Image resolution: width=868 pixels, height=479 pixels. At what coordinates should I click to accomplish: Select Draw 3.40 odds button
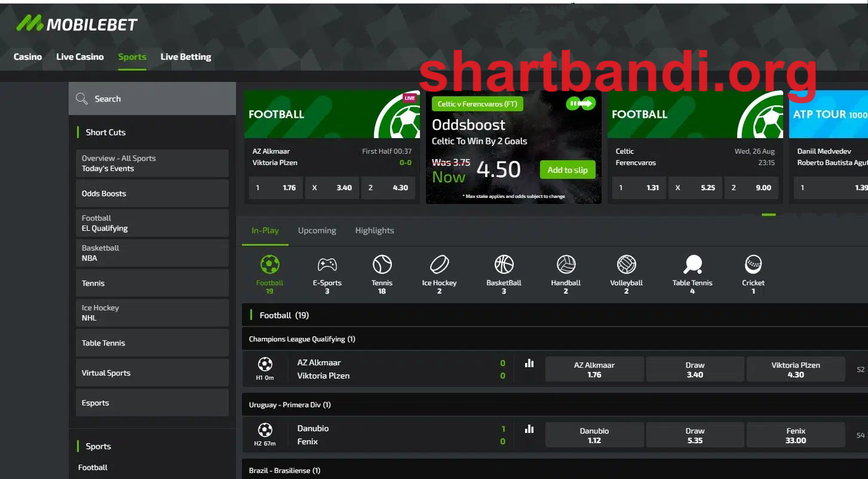point(695,370)
